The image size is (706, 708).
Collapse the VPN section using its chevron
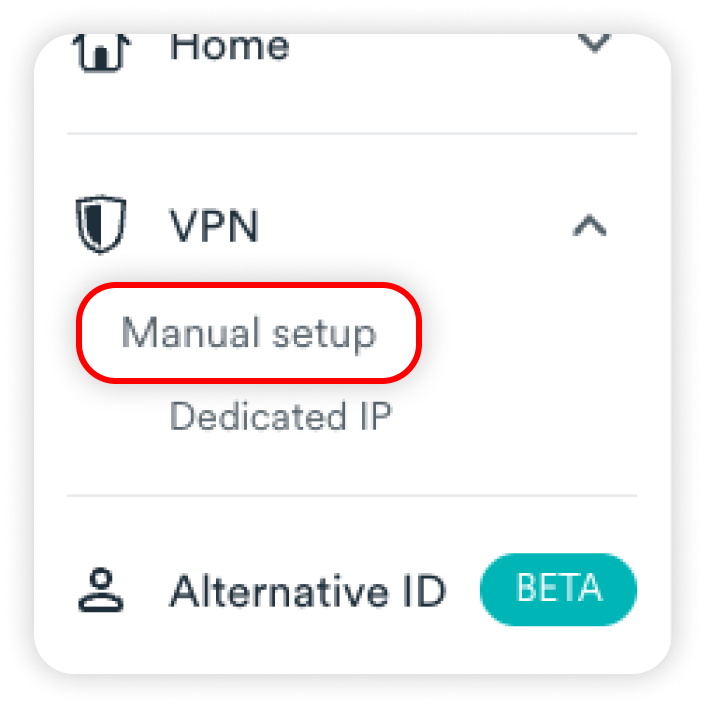(590, 225)
